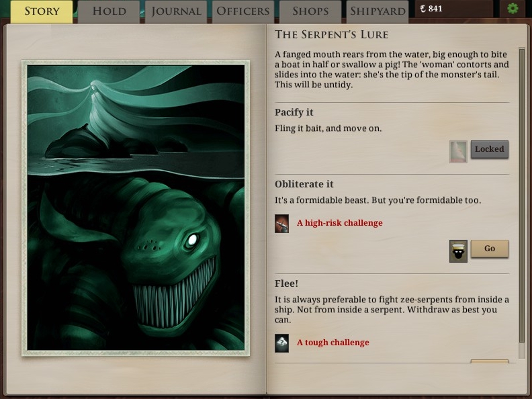Image resolution: width=532 pixels, height=399 pixels.
Task: Select the Story tab
Action: pos(42,11)
